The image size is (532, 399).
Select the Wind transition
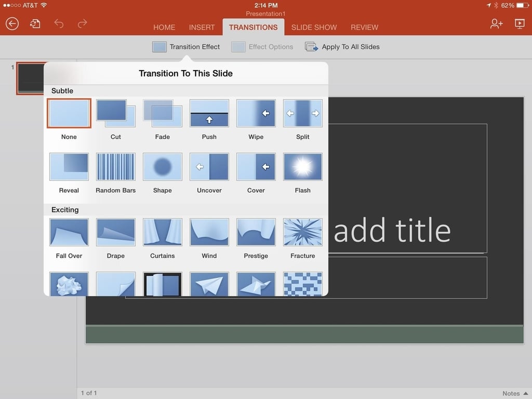(209, 232)
